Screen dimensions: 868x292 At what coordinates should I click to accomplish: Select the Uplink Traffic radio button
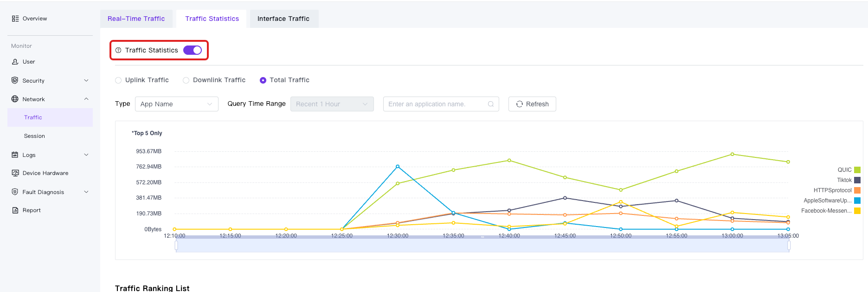[118, 80]
